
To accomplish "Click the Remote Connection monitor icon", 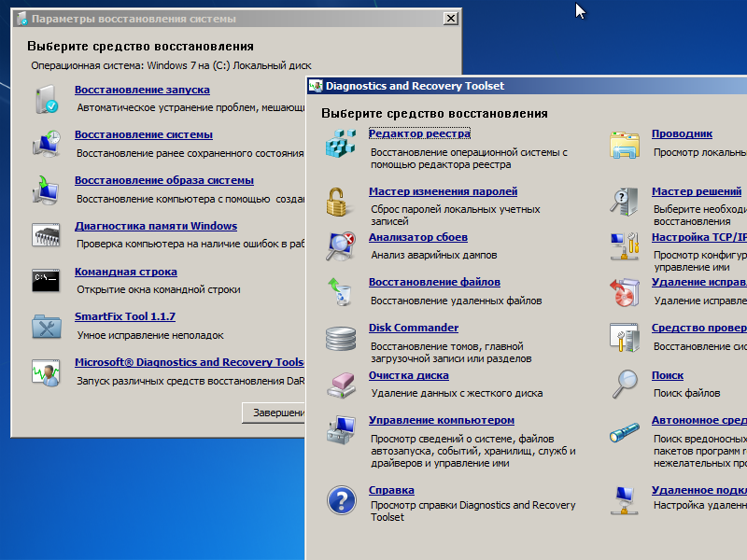I will (x=624, y=500).
